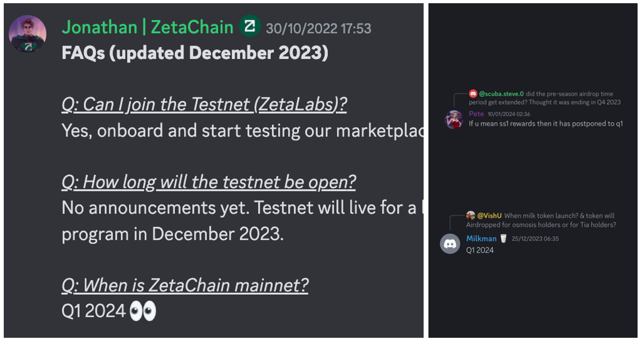Screen dimensions: 644x341
Task: Click the milk glass emoji beside Milkman
Action: pyautogui.click(x=504, y=239)
